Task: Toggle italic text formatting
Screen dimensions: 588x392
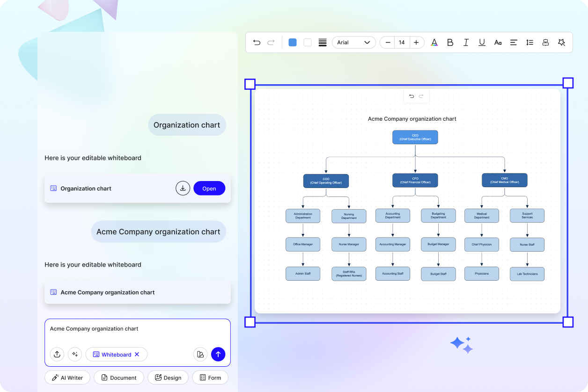Action: click(466, 42)
